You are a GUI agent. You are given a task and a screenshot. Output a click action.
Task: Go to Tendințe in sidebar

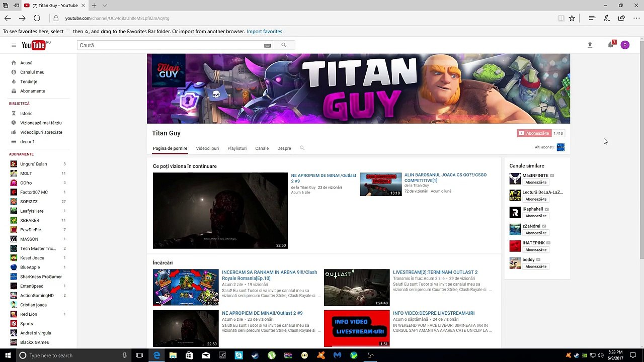tap(29, 81)
